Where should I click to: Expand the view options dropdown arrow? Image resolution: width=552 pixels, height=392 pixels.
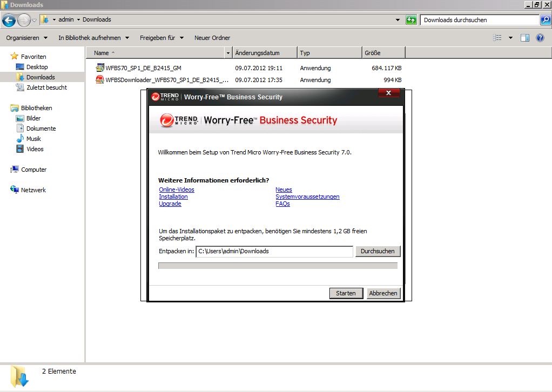pyautogui.click(x=511, y=38)
